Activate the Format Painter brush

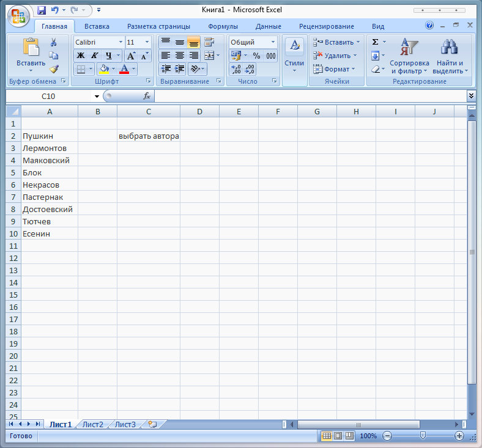54,69
